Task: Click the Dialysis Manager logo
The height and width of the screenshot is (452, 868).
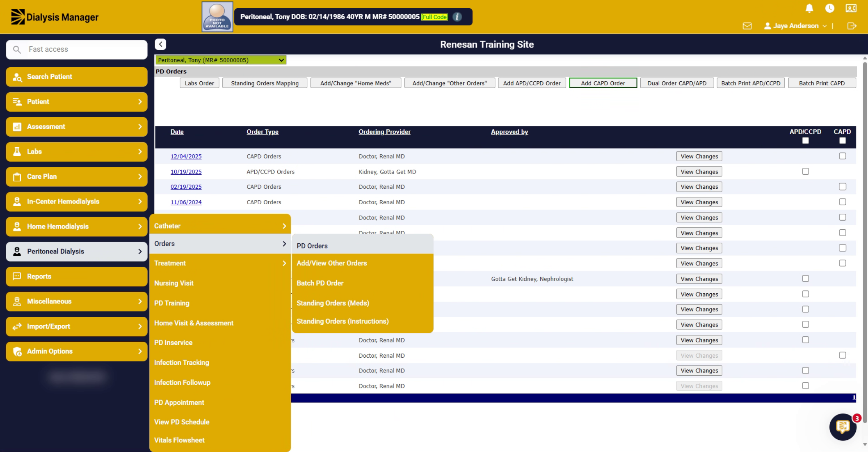Action: pos(55,17)
